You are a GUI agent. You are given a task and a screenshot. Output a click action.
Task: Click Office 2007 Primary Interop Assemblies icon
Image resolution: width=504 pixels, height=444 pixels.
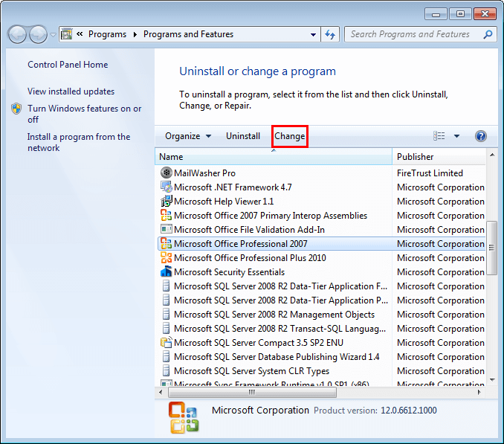(x=166, y=215)
